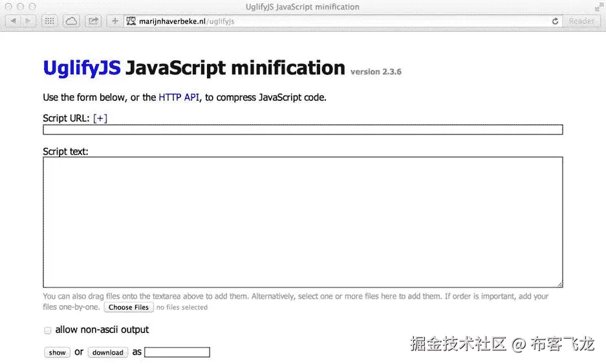
Task: Add another Script URL with [+]
Action: [100, 118]
